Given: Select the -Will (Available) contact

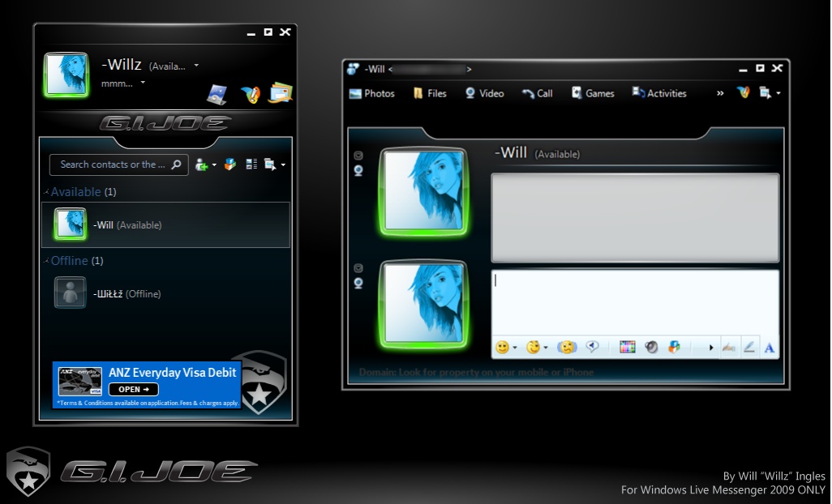Looking at the screenshot, I should pyautogui.click(x=165, y=224).
